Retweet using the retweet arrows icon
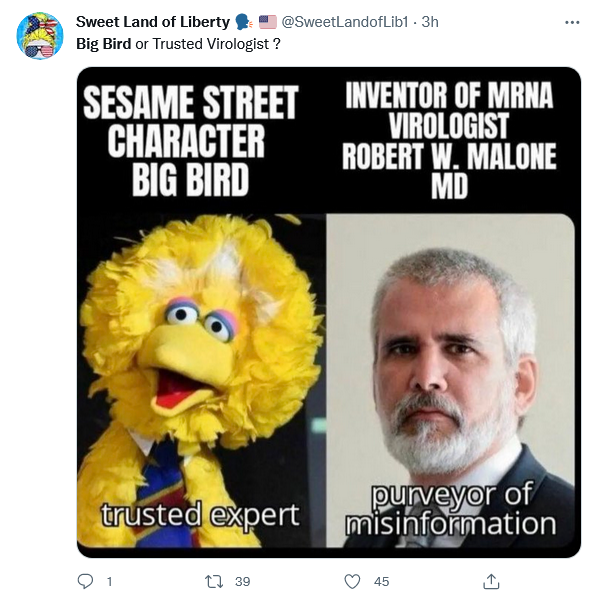Image resolution: width=598 pixels, height=603 pixels. coord(214,581)
